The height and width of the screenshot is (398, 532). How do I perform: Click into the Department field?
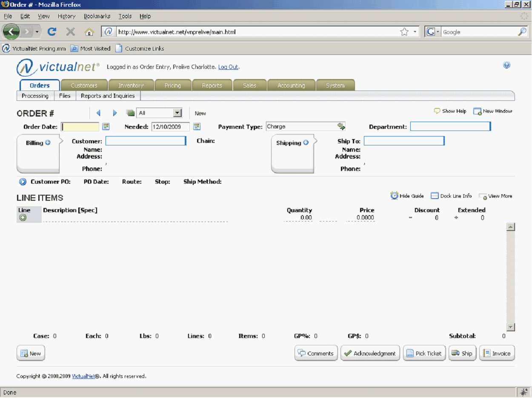click(450, 126)
